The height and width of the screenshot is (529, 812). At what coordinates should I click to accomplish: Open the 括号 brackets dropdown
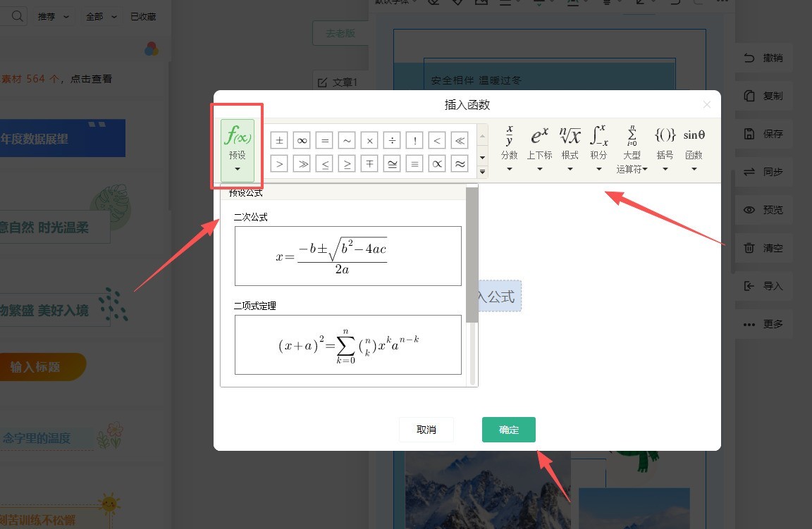(x=665, y=149)
